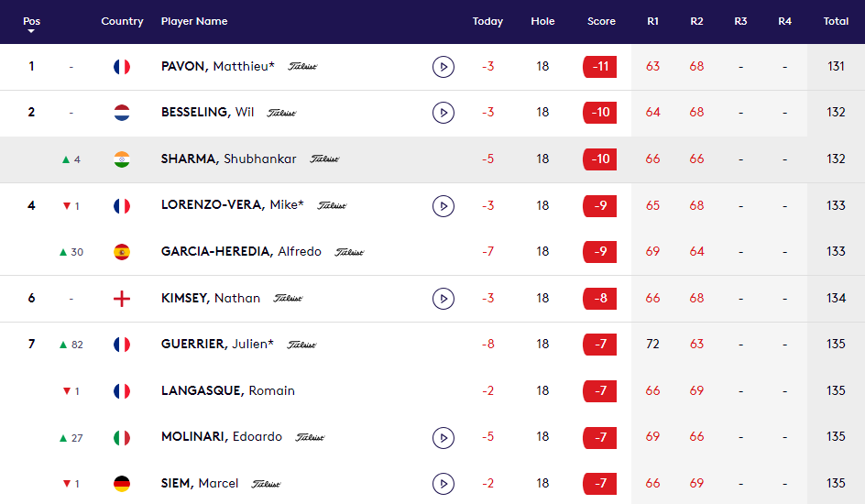Click Garcia-Heredia's R2 score of 64

click(696, 252)
